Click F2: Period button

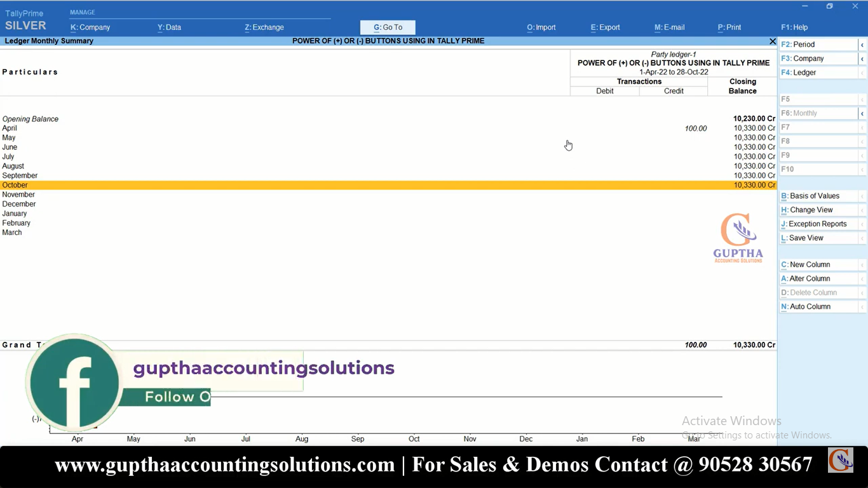818,44
